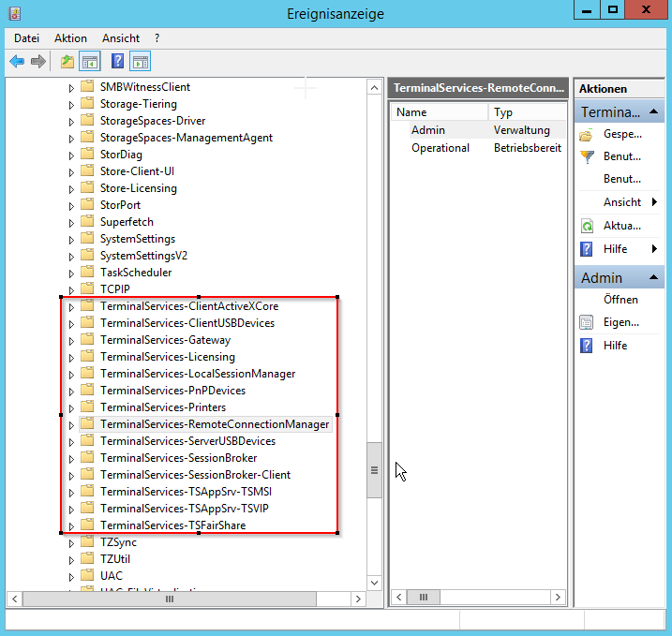Select TerminalServices-TSFairShare in the tree
Viewport: 672px width, 636px height.
(x=172, y=525)
